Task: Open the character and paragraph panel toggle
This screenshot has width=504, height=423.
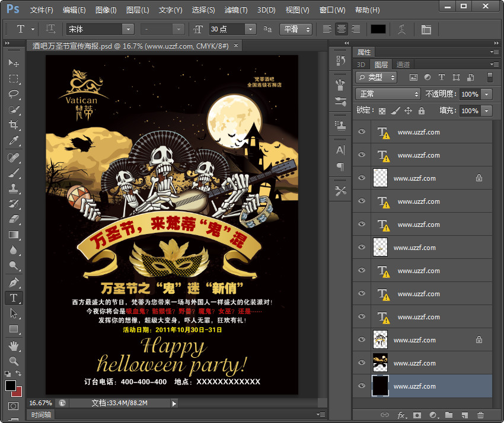Action: tap(426, 29)
